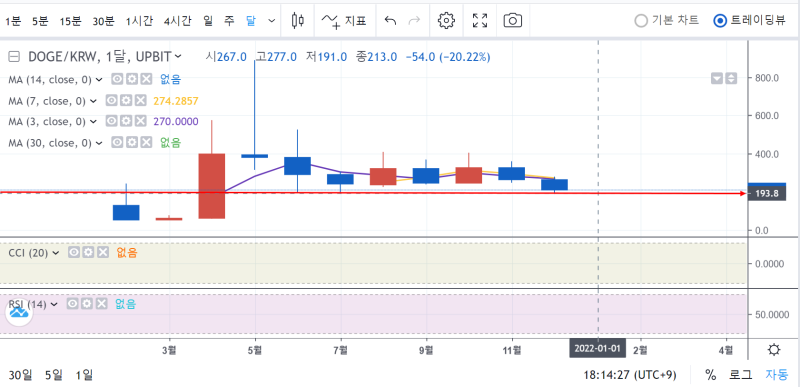Click the MA 7 value 274.2857

pos(176,101)
